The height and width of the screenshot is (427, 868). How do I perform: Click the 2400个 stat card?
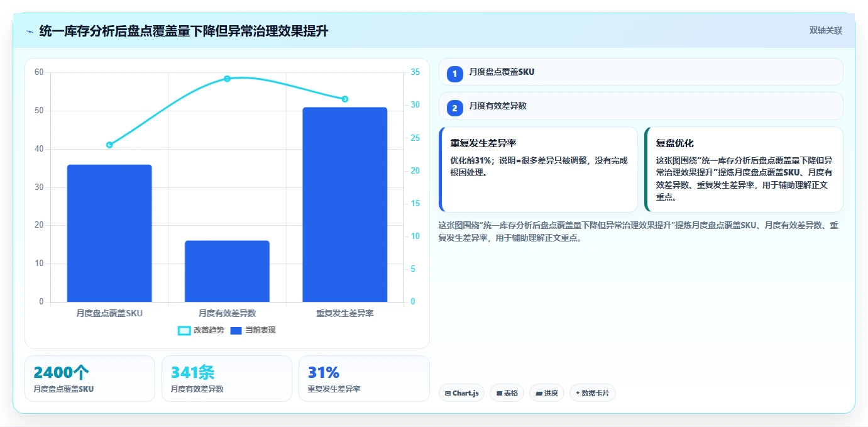click(x=90, y=379)
